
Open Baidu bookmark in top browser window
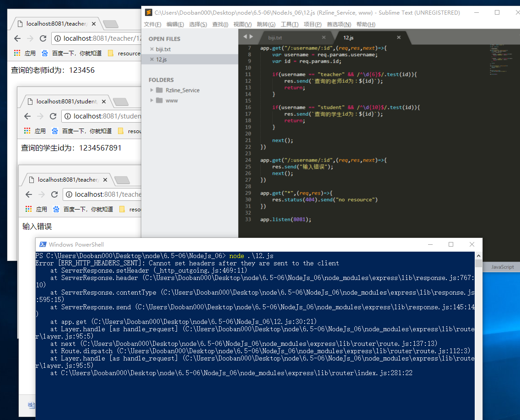[x=72, y=53]
